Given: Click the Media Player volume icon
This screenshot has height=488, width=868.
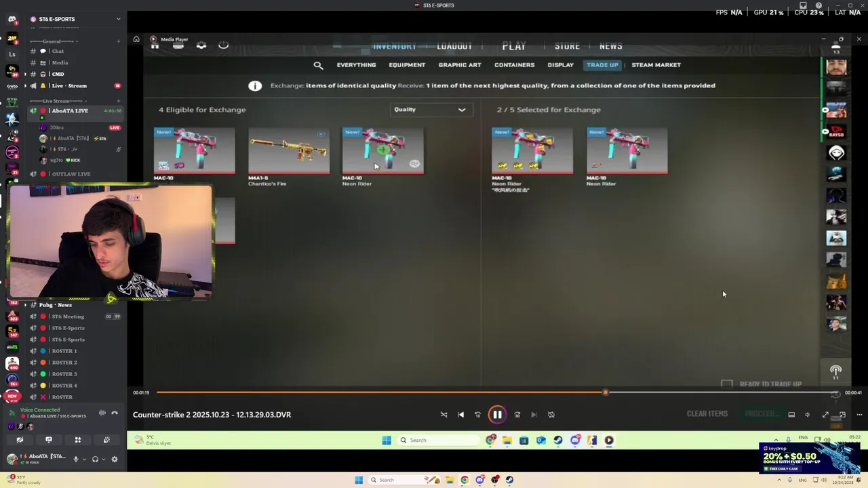Looking at the screenshot, I should coord(808,415).
